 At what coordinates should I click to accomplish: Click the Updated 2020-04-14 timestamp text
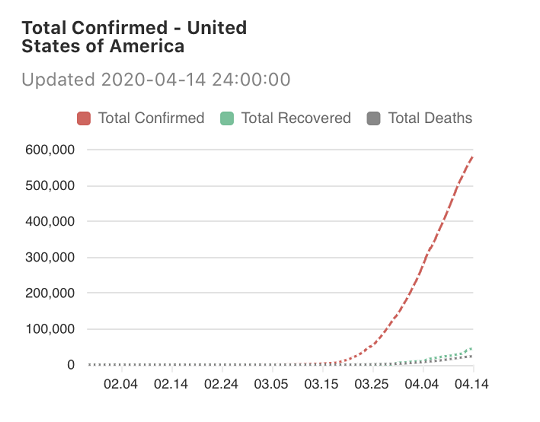pos(156,80)
